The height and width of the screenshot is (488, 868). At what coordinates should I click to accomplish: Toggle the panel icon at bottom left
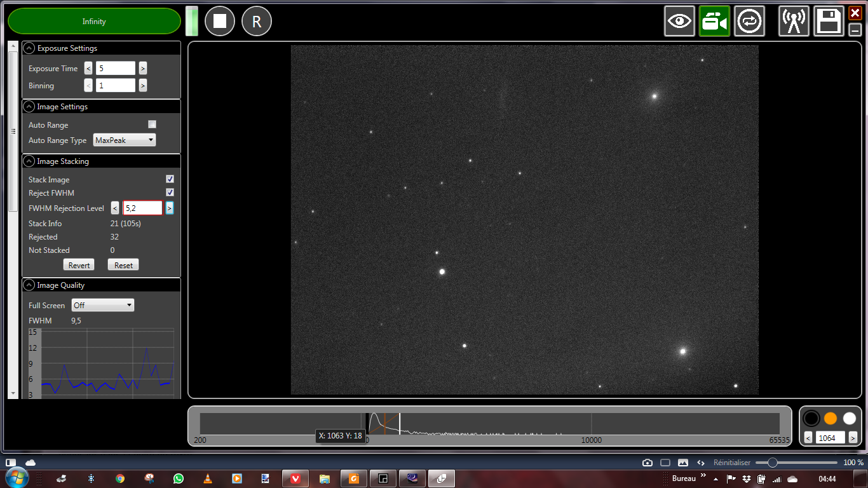click(11, 463)
